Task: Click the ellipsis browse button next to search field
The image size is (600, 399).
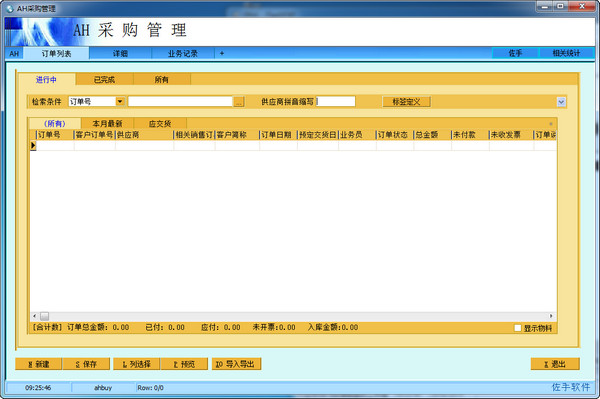Action: tap(239, 101)
